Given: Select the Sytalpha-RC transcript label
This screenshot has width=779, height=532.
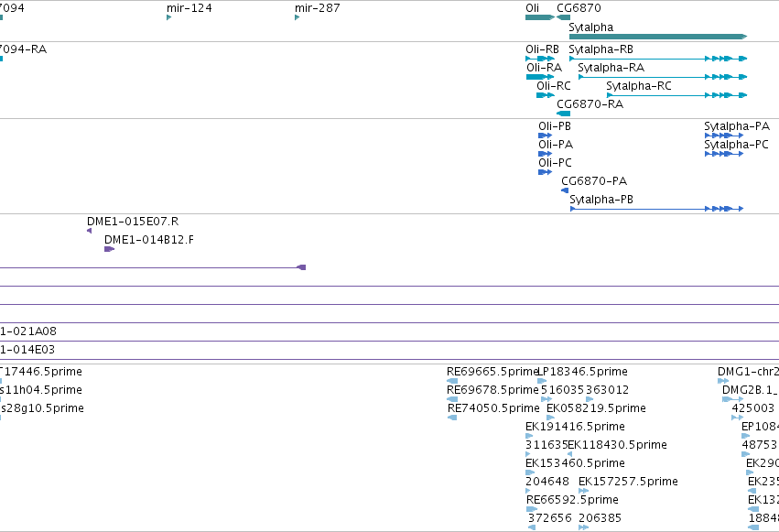Looking at the screenshot, I should [x=639, y=86].
